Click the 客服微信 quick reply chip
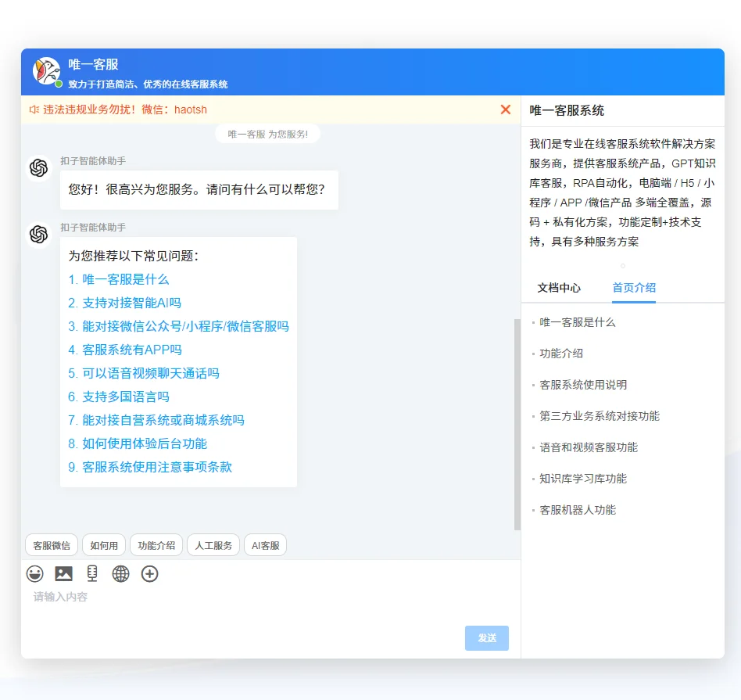 (52, 545)
